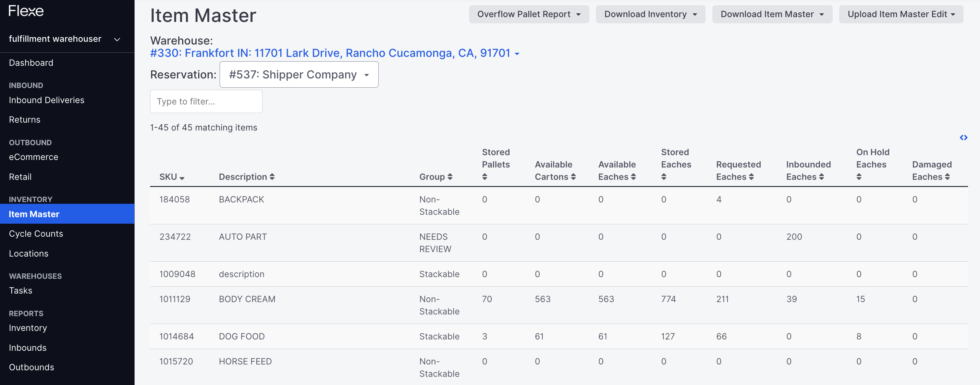Click BACKPACK description cell
This screenshot has height=385, width=980.
(x=241, y=200)
